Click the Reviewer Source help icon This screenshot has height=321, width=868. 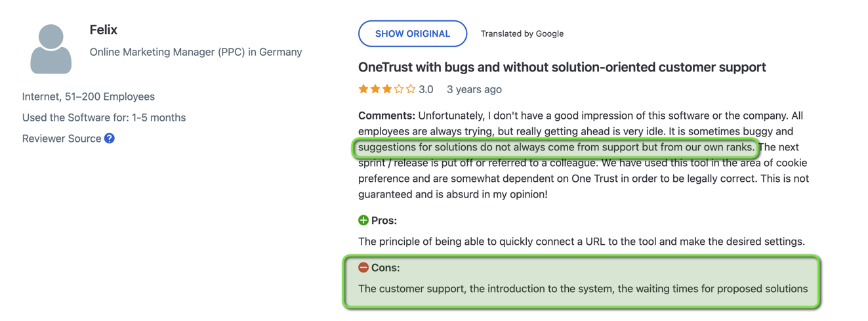[x=110, y=139]
